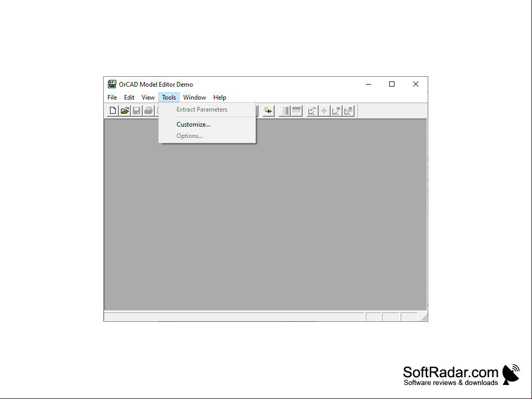Image resolution: width=532 pixels, height=399 pixels.
Task: Click the OrCAD Model Editor title bar icon
Action: 112,84
